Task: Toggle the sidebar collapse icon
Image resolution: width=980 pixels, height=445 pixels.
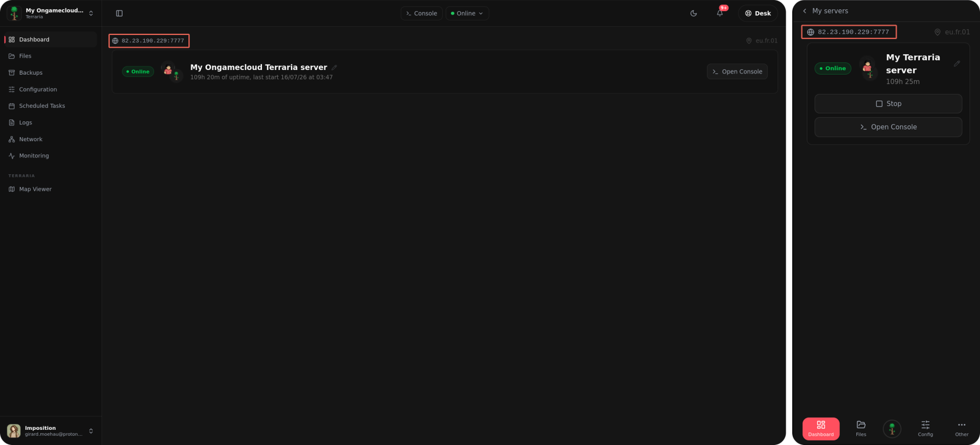Action: 119,13
